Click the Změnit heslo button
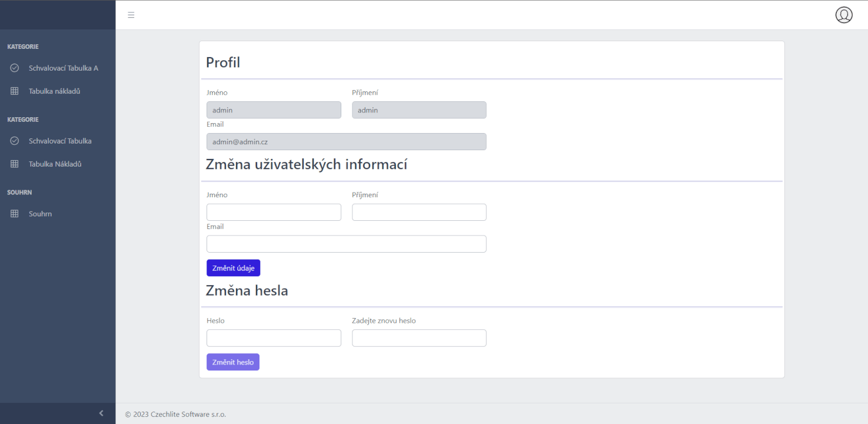This screenshot has height=424, width=868. tap(233, 362)
